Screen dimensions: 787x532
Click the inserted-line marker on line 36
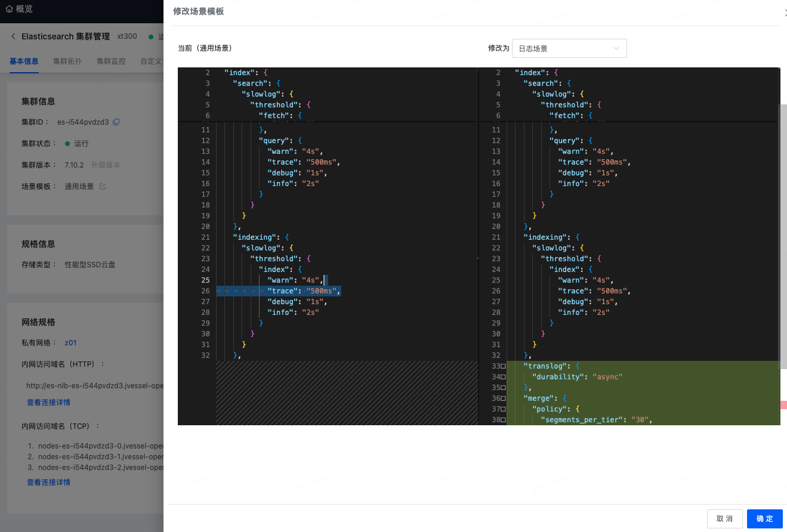tap(504, 398)
